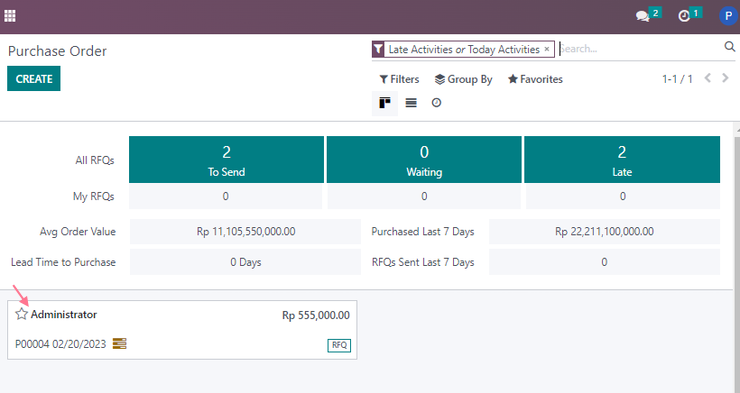Select the To Send RFQs tile
This screenshot has width=740, height=393.
pyautogui.click(x=227, y=160)
